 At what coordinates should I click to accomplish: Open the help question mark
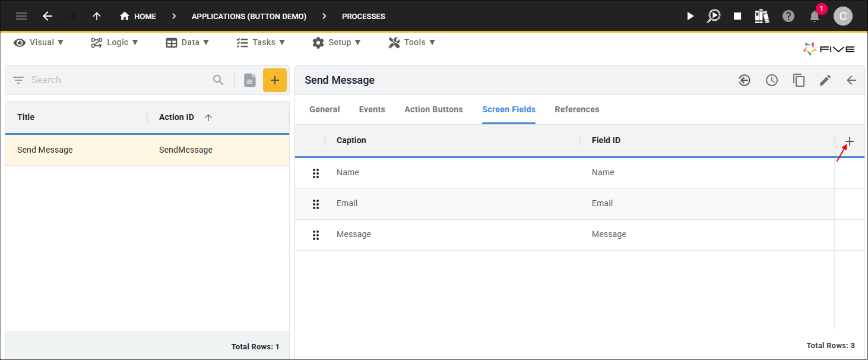tap(788, 16)
